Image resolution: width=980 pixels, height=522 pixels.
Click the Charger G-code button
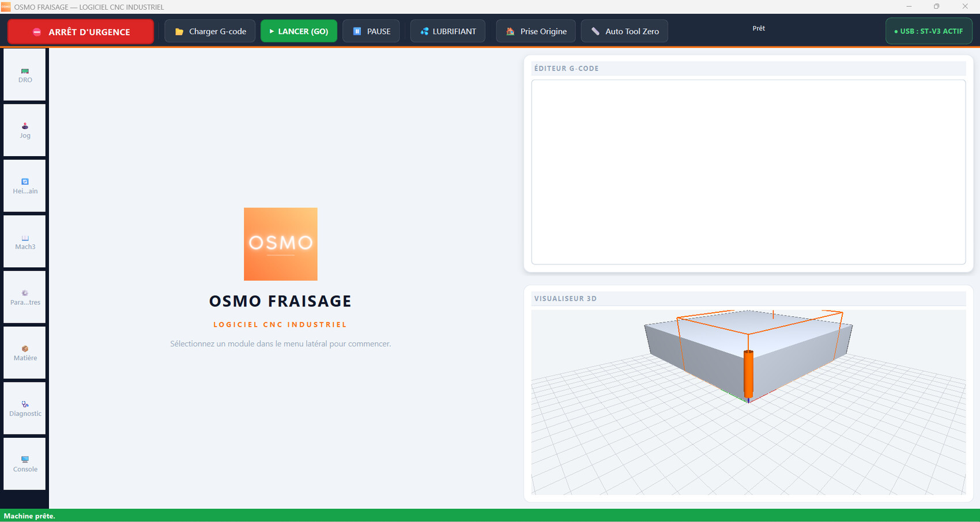coord(210,31)
